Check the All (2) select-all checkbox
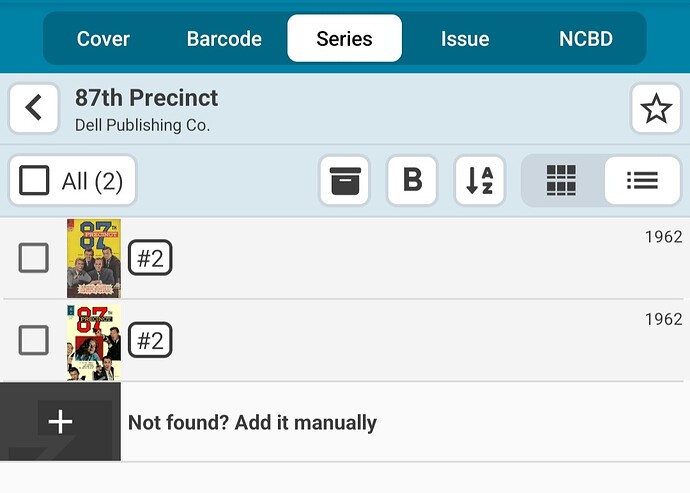The height and width of the screenshot is (493, 690). coord(35,181)
